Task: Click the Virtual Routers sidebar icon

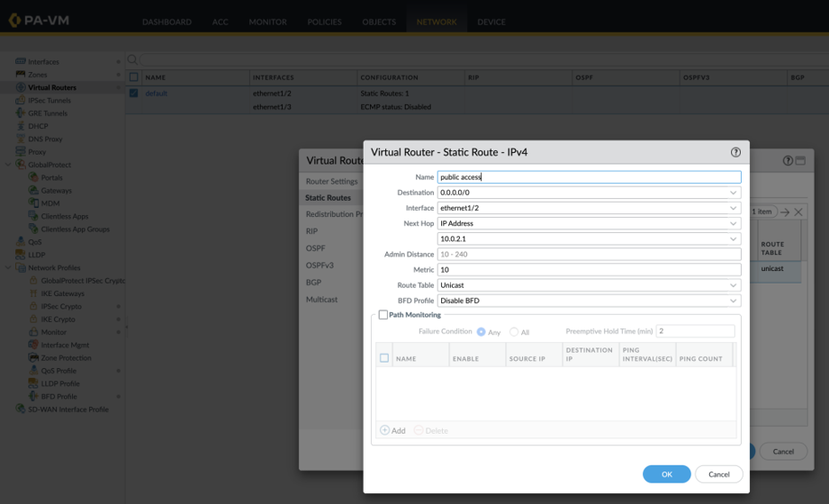Action: pos(21,87)
